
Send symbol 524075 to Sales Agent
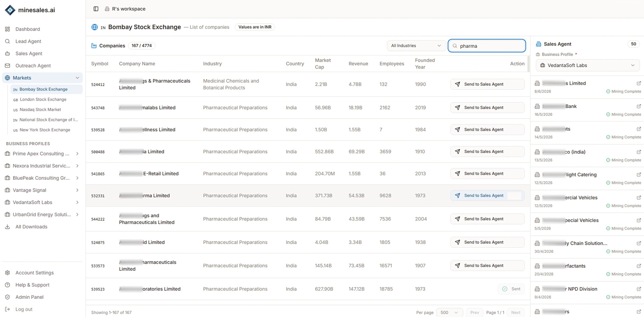(x=487, y=242)
